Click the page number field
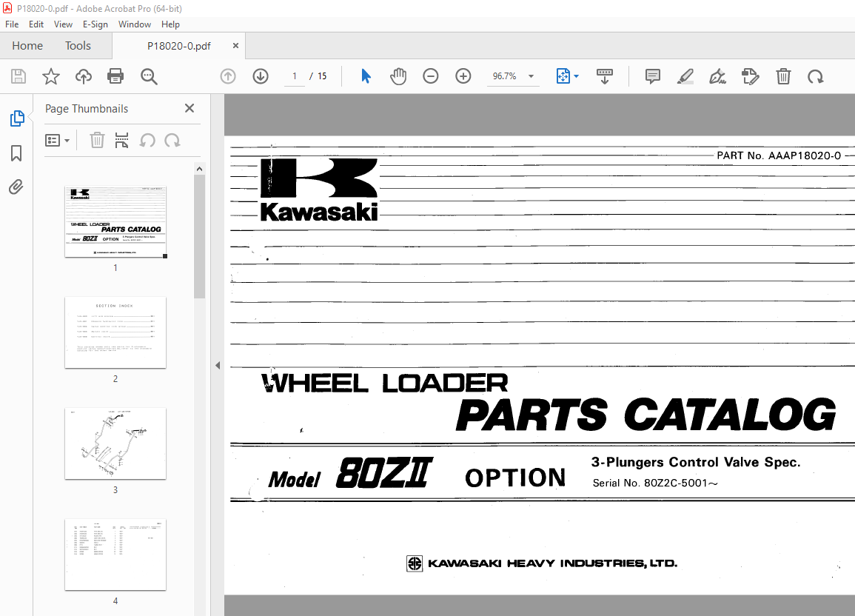The image size is (855, 616). click(x=295, y=76)
